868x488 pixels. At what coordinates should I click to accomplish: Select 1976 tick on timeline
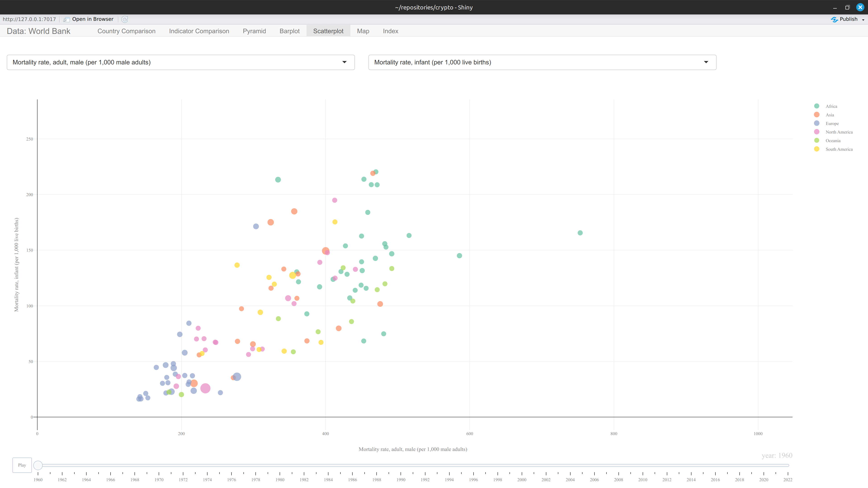pyautogui.click(x=231, y=479)
